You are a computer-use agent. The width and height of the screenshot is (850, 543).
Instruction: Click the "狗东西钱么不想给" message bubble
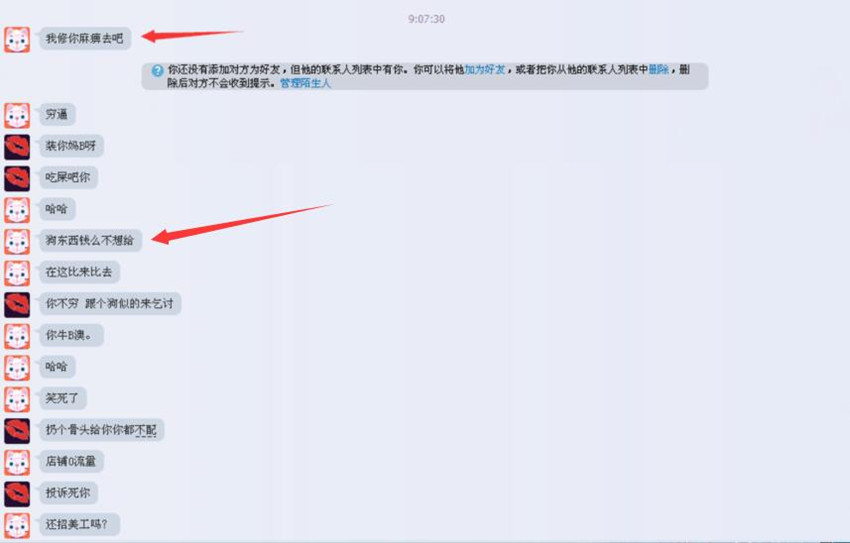(90, 240)
